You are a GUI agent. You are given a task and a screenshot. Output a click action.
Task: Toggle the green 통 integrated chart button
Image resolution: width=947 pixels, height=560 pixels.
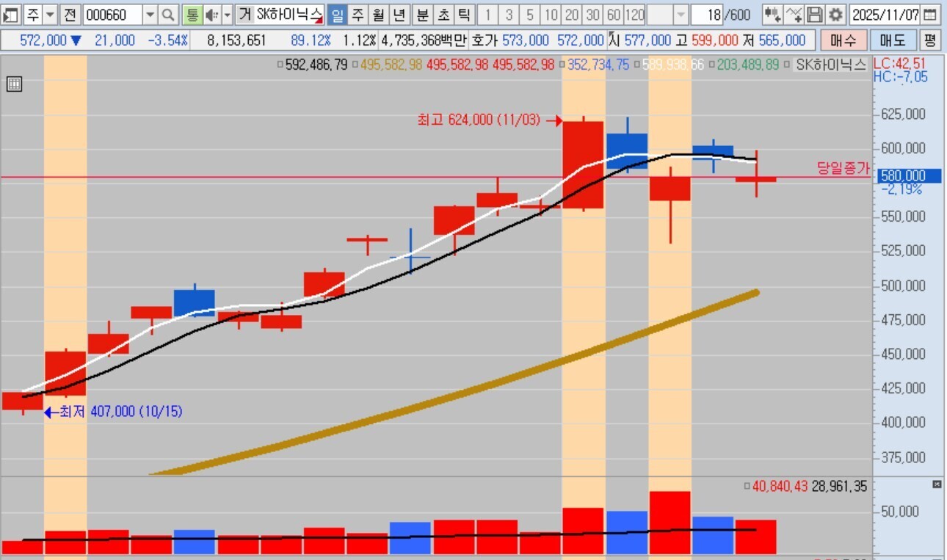pos(191,15)
